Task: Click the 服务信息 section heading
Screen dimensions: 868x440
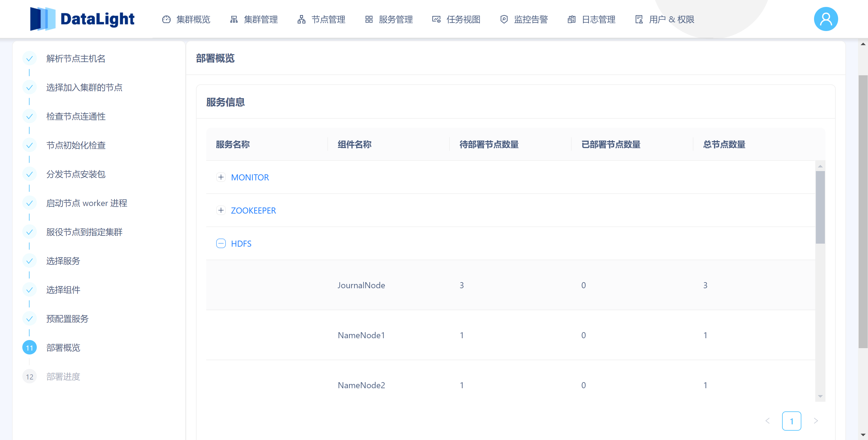Action: tap(226, 102)
